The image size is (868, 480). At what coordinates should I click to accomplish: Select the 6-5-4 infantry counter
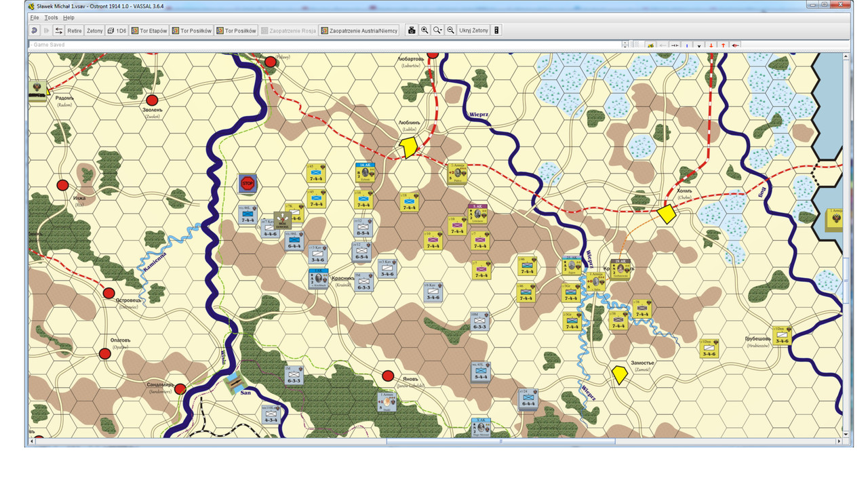click(x=361, y=252)
